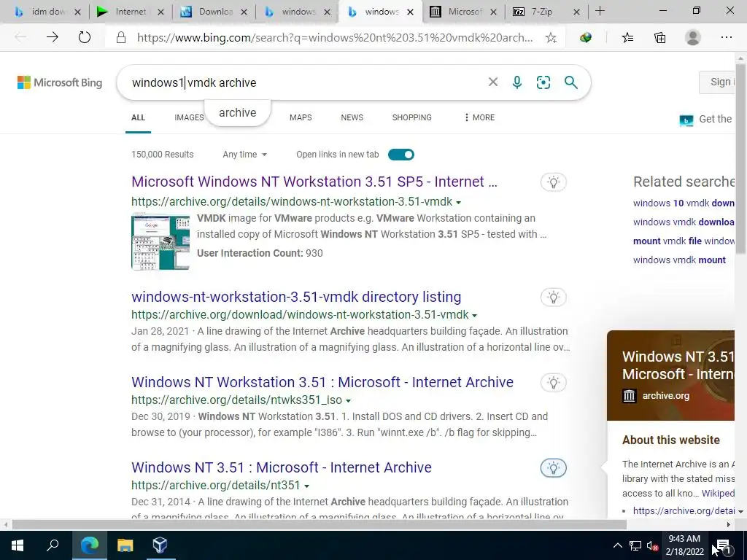747x560 pixels.
Task: Click the browser forward arrow
Action: [53, 37]
